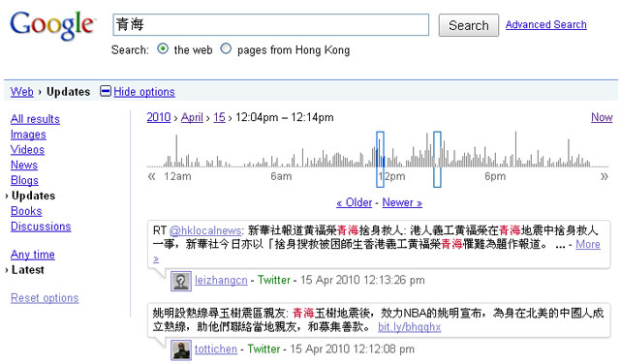The height and width of the screenshot is (364, 621).
Task: Open Advanced Search link
Action: click(x=545, y=24)
